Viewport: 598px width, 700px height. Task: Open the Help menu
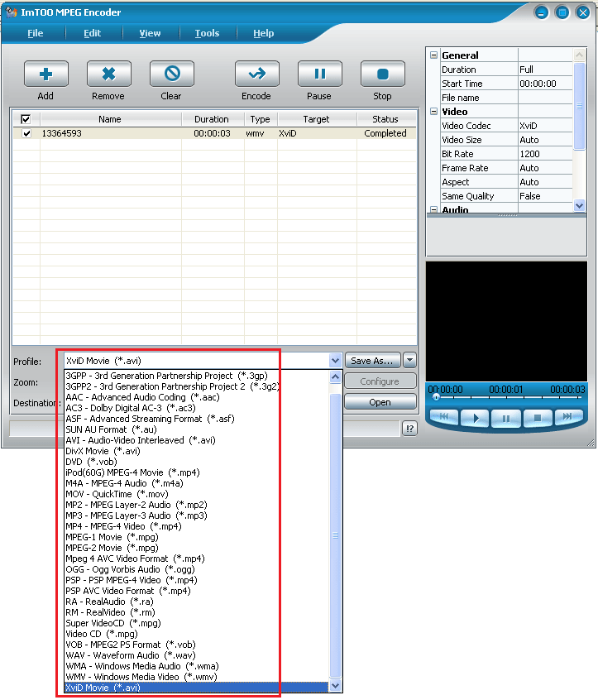(264, 33)
